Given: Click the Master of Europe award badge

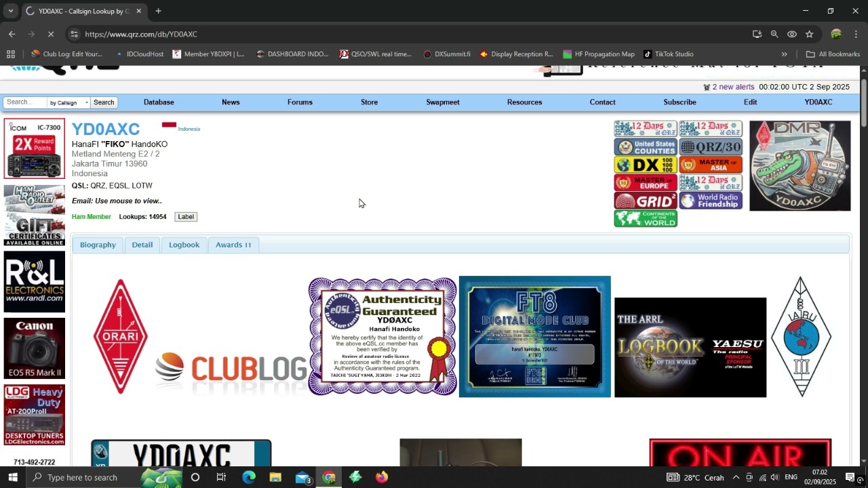Looking at the screenshot, I should (646, 183).
